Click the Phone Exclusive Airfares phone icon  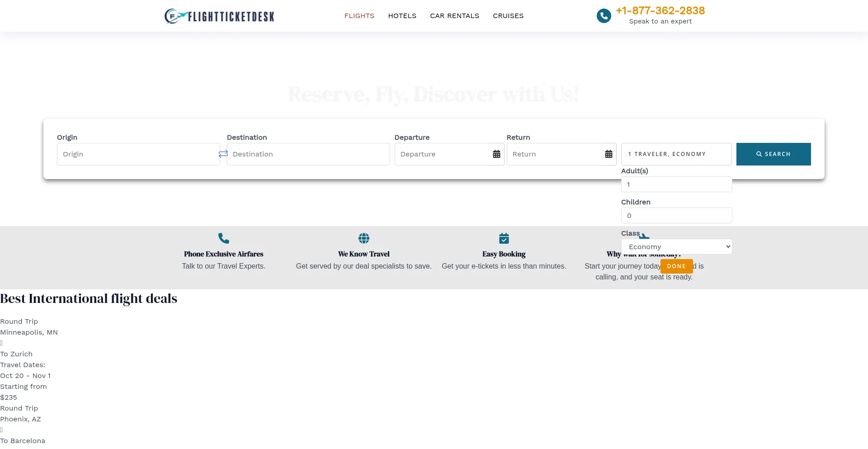(x=224, y=238)
